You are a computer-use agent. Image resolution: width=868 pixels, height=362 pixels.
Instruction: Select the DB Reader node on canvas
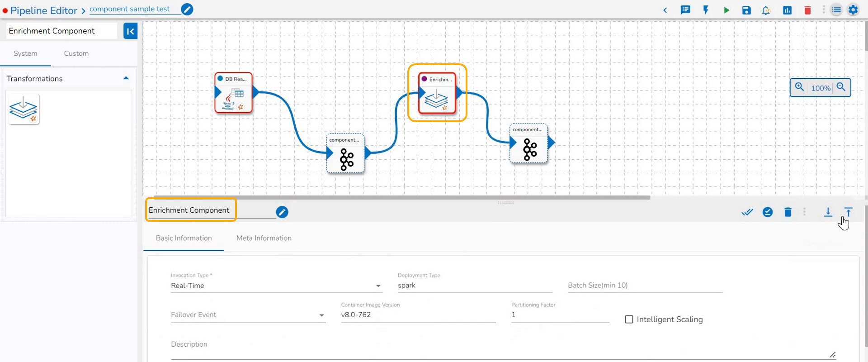[x=233, y=93]
